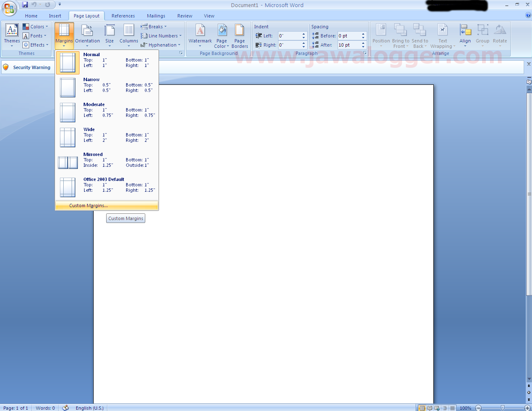Viewport: 532px width, 411px height.
Task: Select the Office 2003 Default margins
Action: click(107, 187)
